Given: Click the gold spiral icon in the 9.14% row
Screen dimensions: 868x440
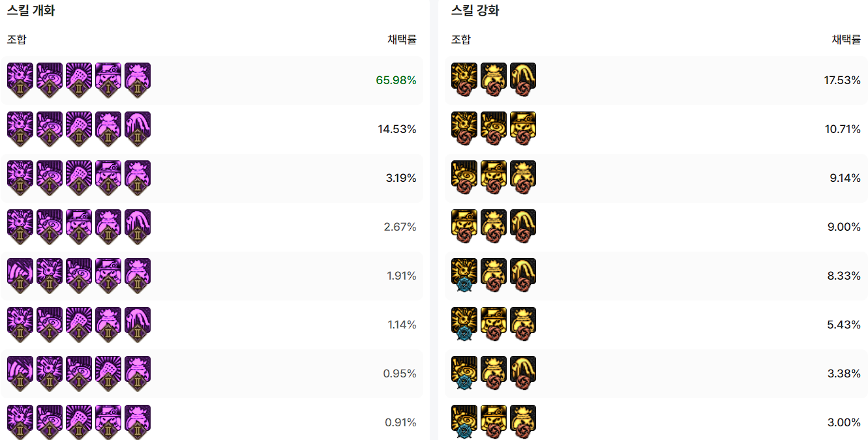Looking at the screenshot, I should pos(464,178).
